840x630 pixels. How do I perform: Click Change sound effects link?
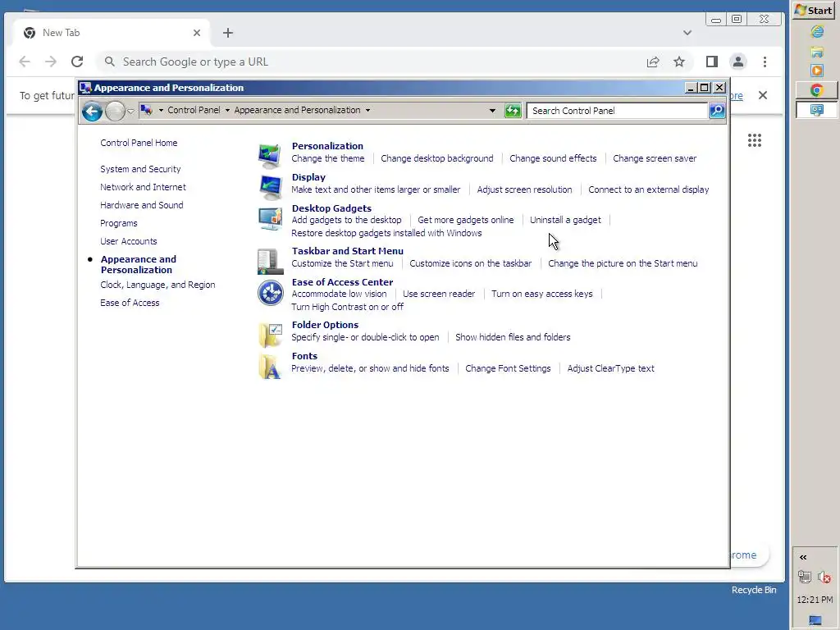coord(553,158)
